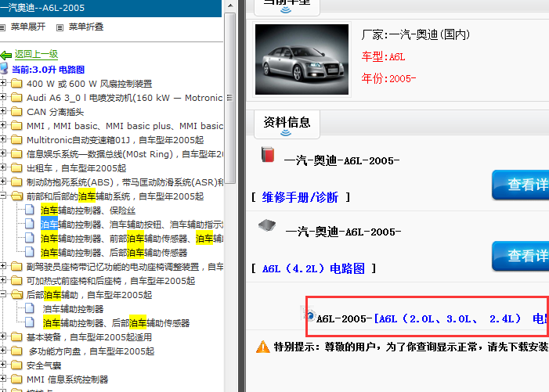This screenshot has width=549, height=392.
Task: Click 菜单折叠 text button
Action: (86, 27)
